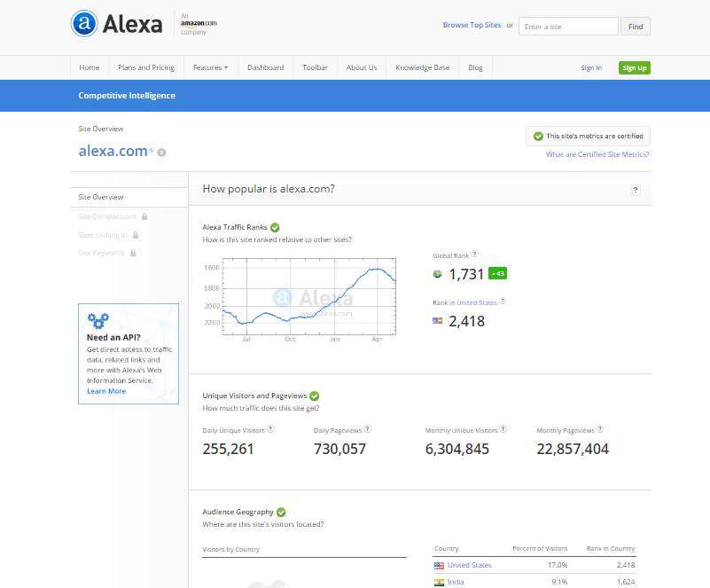Open Plans and Pricing page

pyautogui.click(x=146, y=67)
